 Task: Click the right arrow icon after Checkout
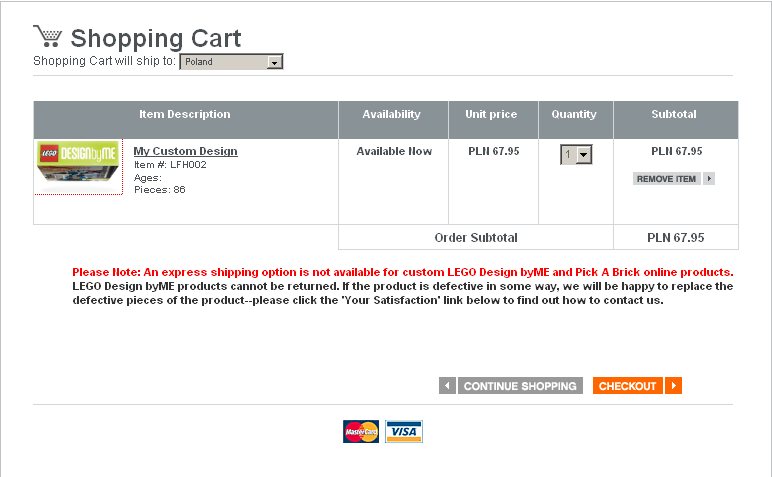pyautogui.click(x=674, y=386)
